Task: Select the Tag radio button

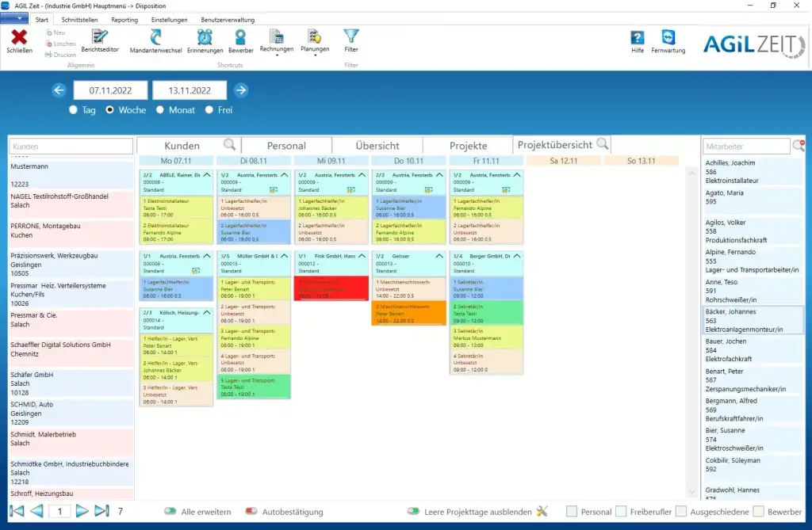Action: [x=73, y=110]
